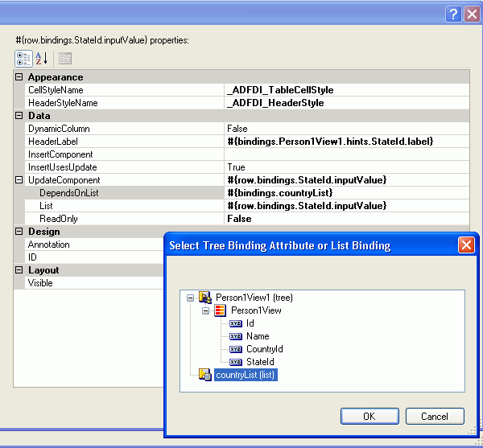Image resolution: width=483 pixels, height=448 pixels.
Task: Select the DependsOnList property
Action: coord(125,193)
